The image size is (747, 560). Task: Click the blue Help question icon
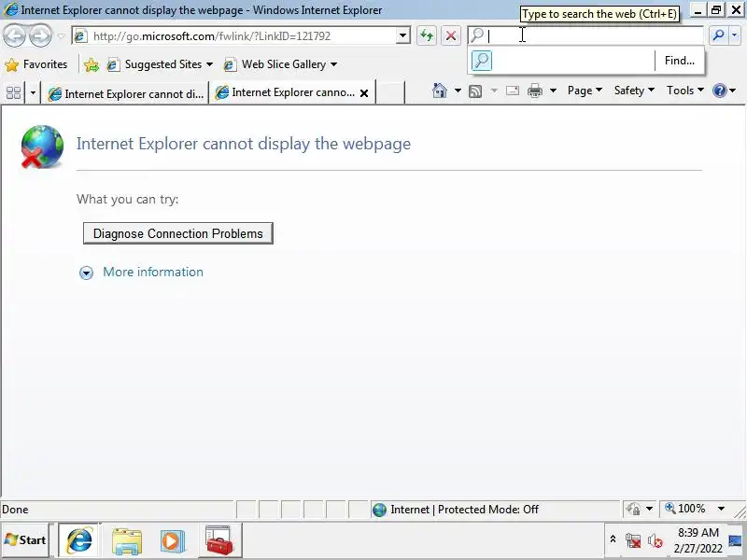pyautogui.click(x=720, y=91)
